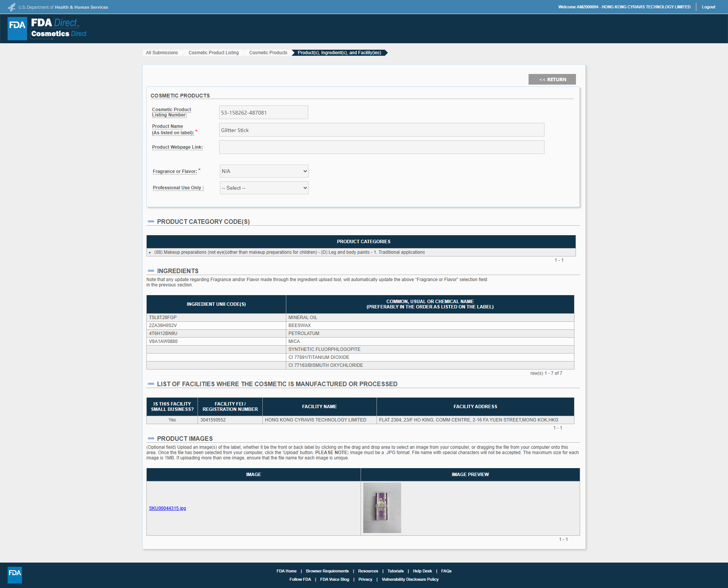Click the FDA logo in footer
Image resolution: width=728 pixels, height=588 pixels.
click(15, 575)
